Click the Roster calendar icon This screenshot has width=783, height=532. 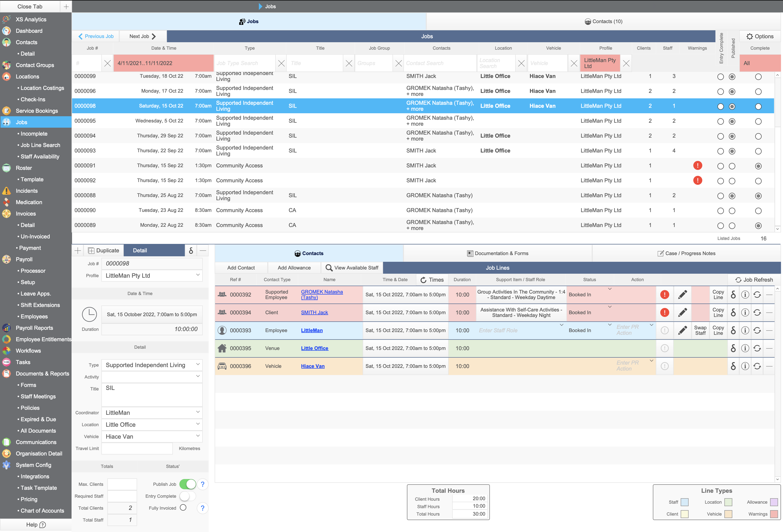pyautogui.click(x=6, y=168)
